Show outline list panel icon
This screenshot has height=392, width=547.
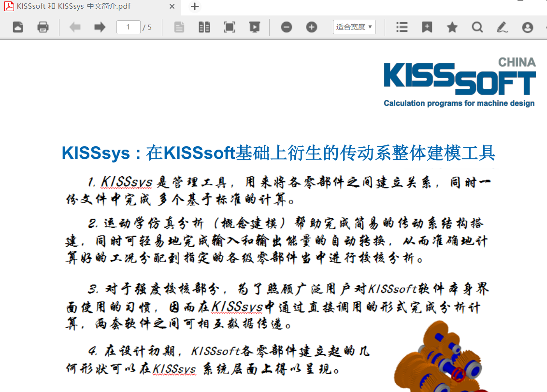click(402, 27)
